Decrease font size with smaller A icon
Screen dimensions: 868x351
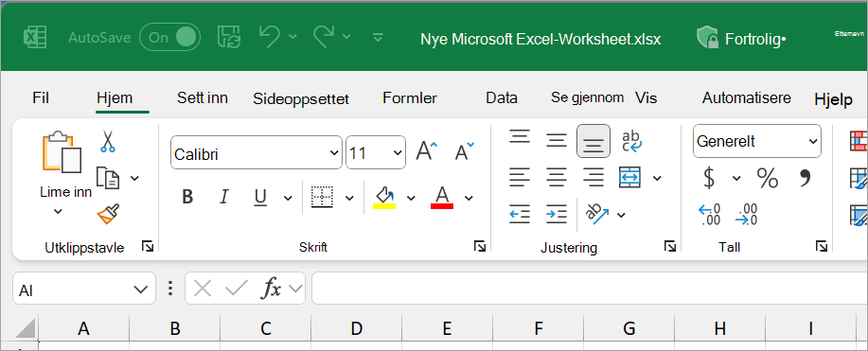coord(465,150)
